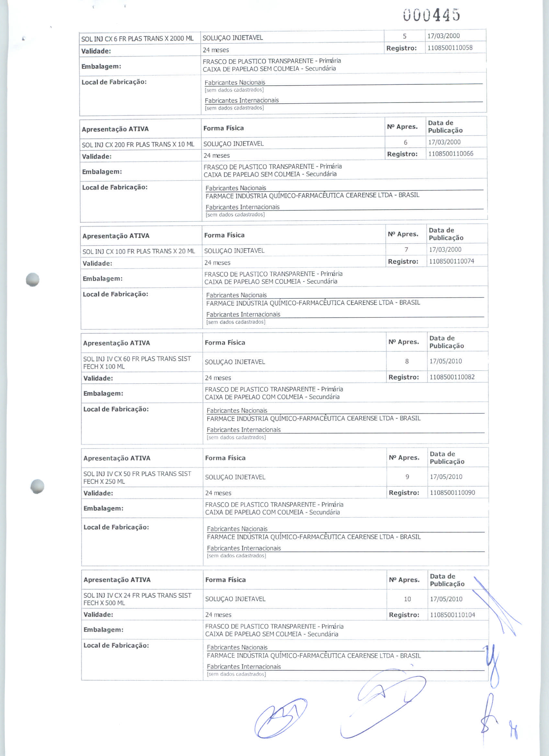549x756 pixels.
Task: Select the presentation ending FECH X 100 ML
Action: tap(137, 362)
